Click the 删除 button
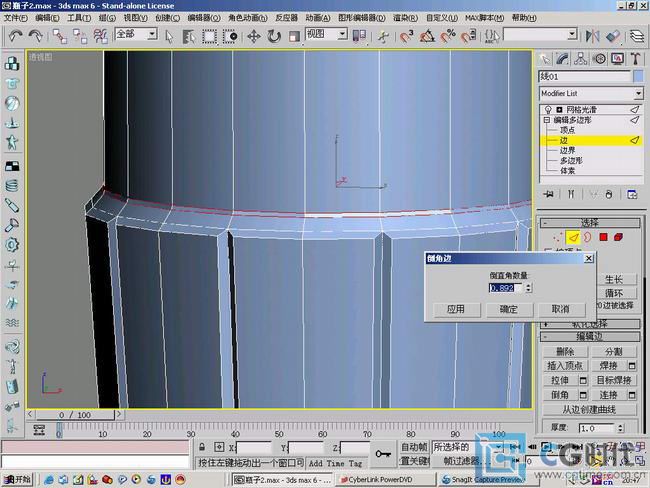650x488 pixels. coord(565,352)
